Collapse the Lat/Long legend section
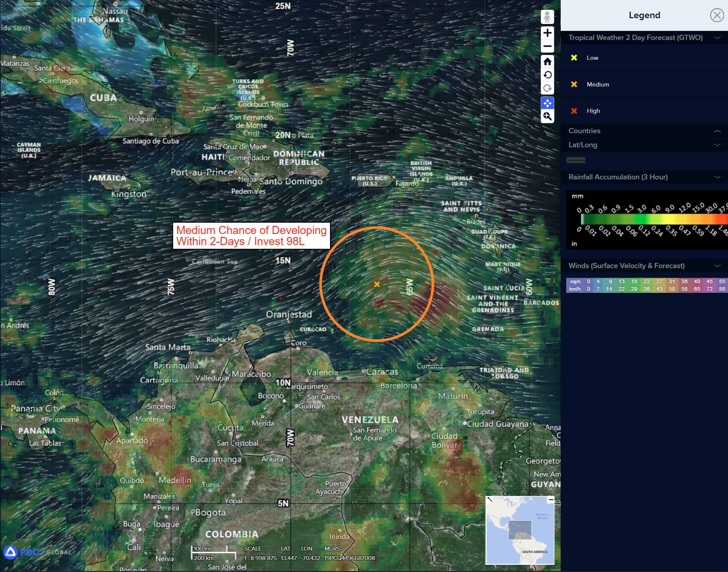 coord(717,145)
